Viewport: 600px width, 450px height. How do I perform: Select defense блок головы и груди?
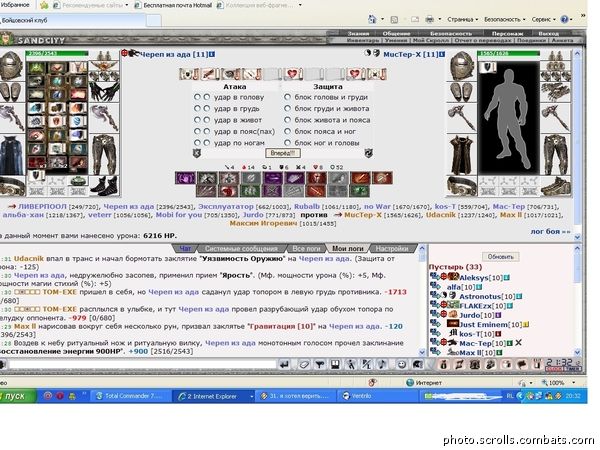coord(287,97)
